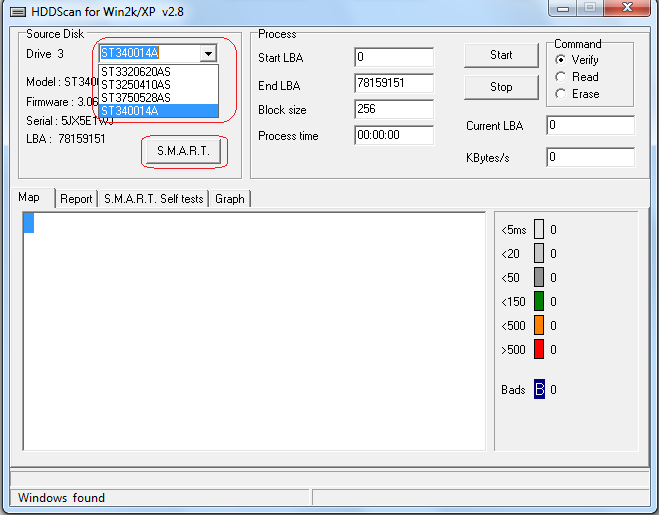Choose ST3250410AS in the drive list
Screen dimensions: 659x515
[x=158, y=85]
